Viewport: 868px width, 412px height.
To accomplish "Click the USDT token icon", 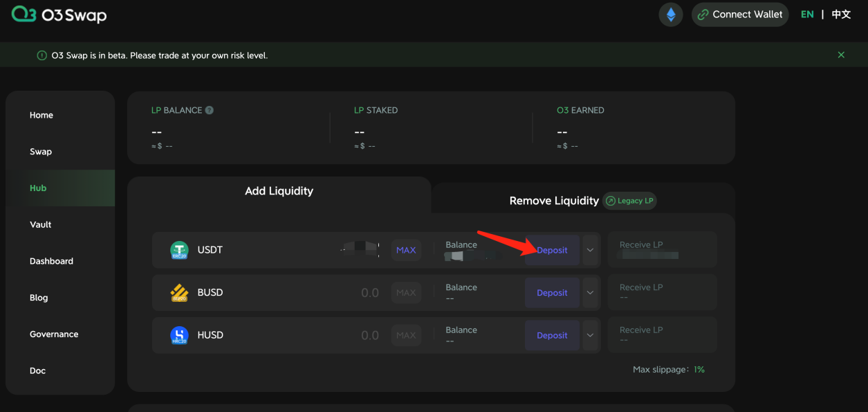I will (x=179, y=251).
